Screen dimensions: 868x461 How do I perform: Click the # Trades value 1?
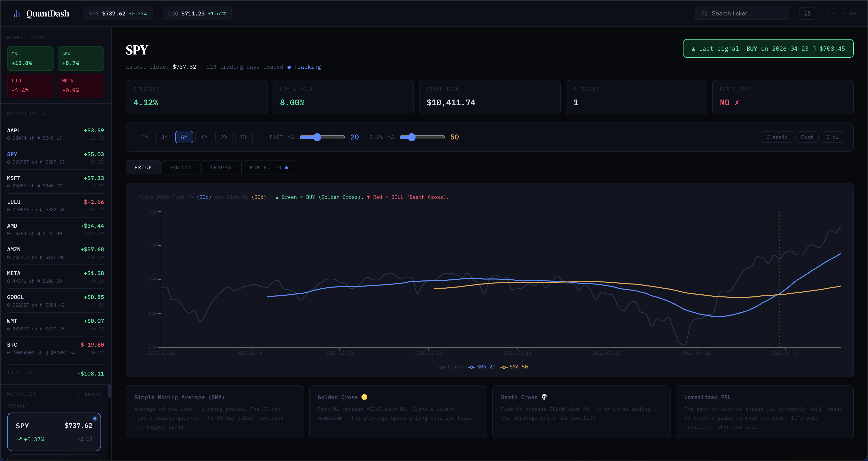point(576,103)
